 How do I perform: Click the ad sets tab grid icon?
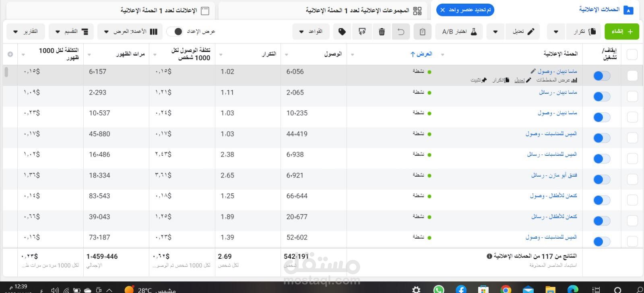417,11
